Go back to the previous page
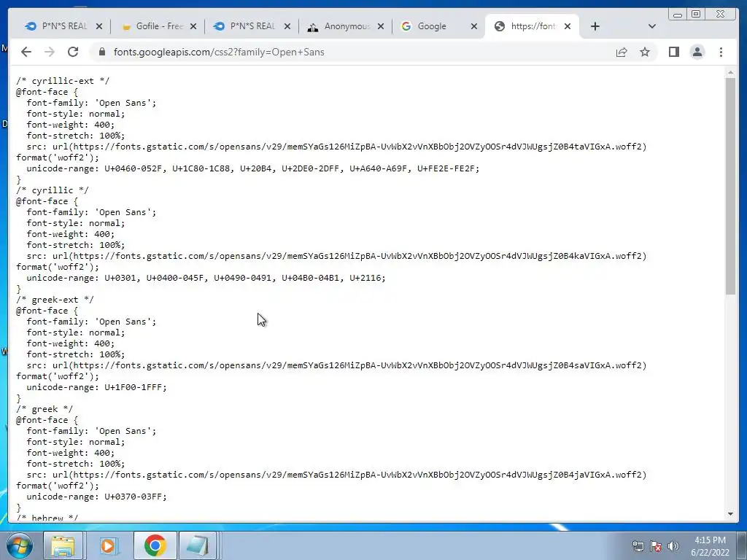 (26, 52)
